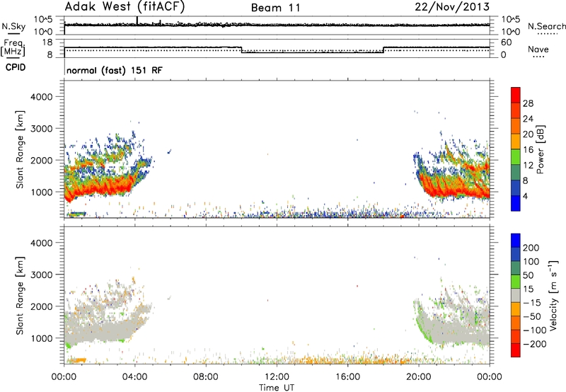Pick the Power colorbar segment between 20 and 24
The width and height of the screenshot is (566, 392).
[516, 125]
